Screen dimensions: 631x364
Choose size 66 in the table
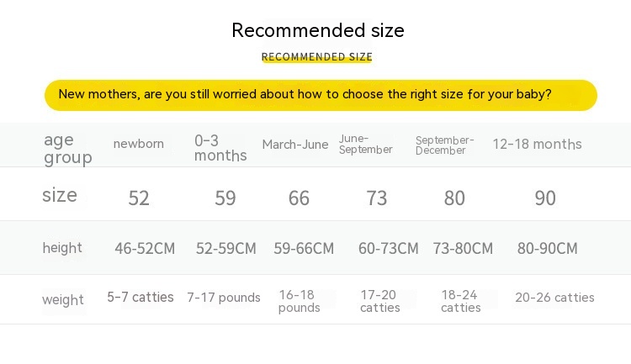click(x=299, y=198)
